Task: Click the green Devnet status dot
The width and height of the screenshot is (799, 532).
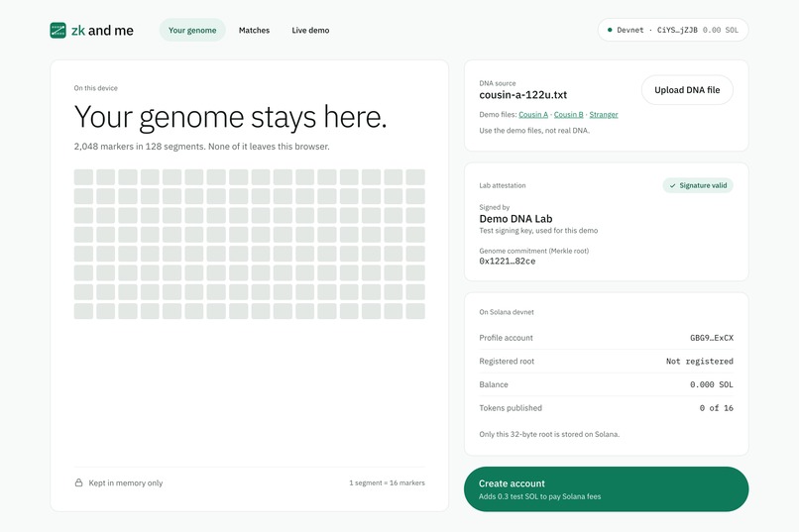Action: (610, 30)
